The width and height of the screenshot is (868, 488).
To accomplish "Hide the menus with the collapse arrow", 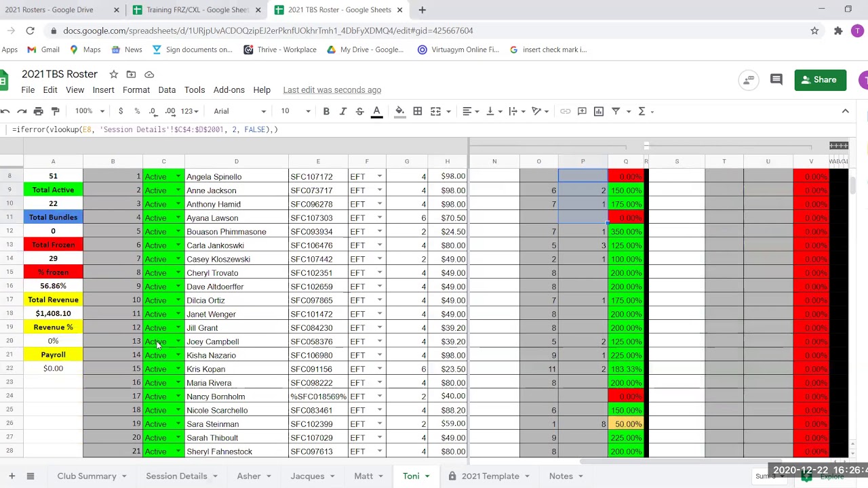I will (845, 111).
